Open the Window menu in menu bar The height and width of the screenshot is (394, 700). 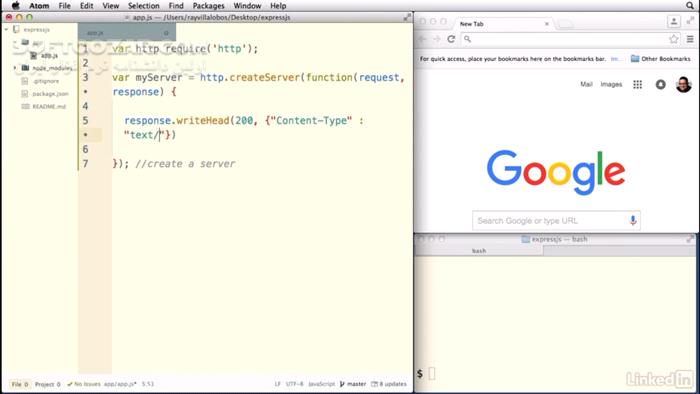click(x=247, y=6)
